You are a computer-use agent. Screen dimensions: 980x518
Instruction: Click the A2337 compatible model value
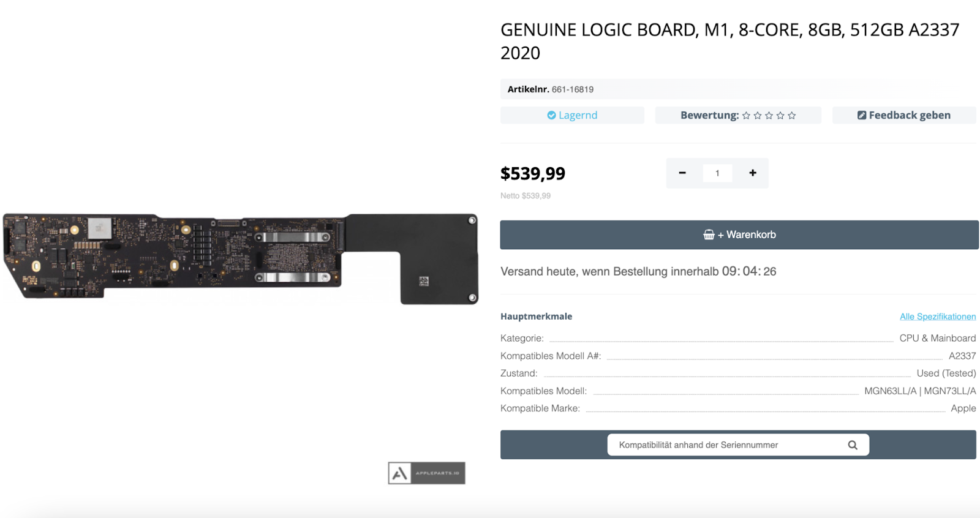point(962,356)
